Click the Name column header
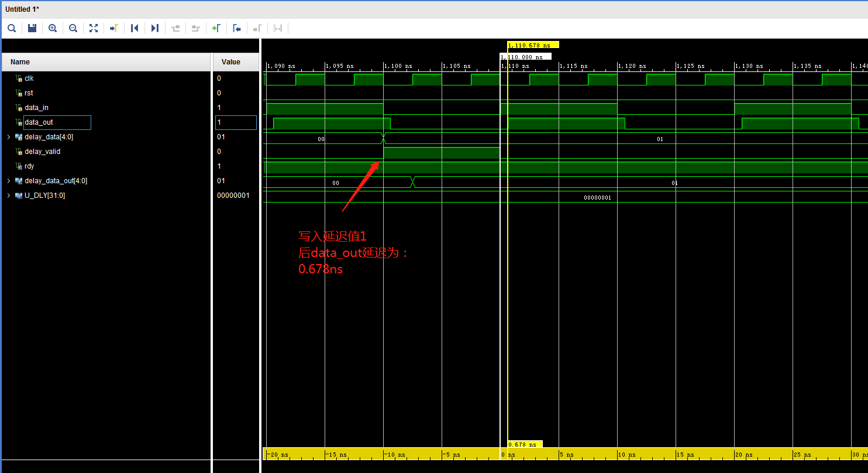The width and height of the screenshot is (868, 473). coord(106,62)
